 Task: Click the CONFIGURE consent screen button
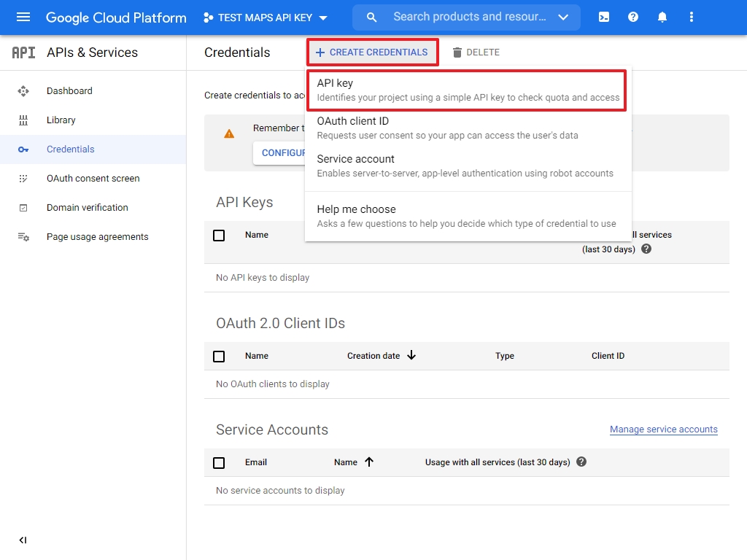(x=281, y=153)
